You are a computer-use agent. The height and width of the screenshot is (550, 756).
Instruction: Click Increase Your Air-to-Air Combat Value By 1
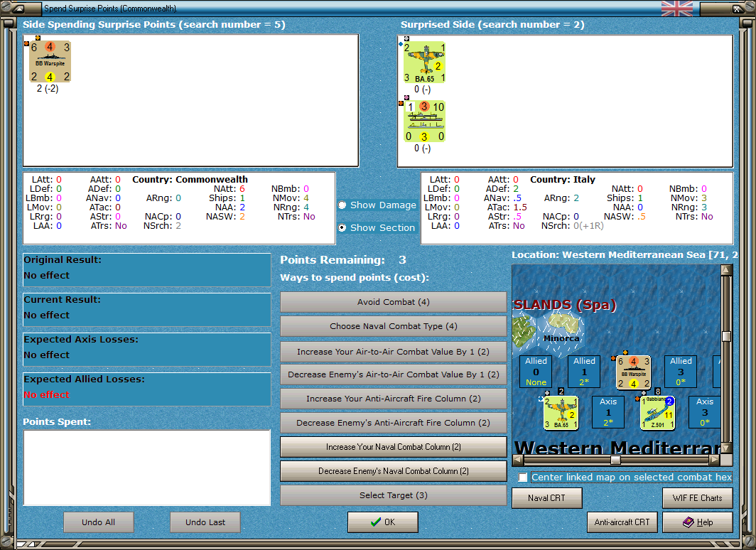tap(394, 352)
